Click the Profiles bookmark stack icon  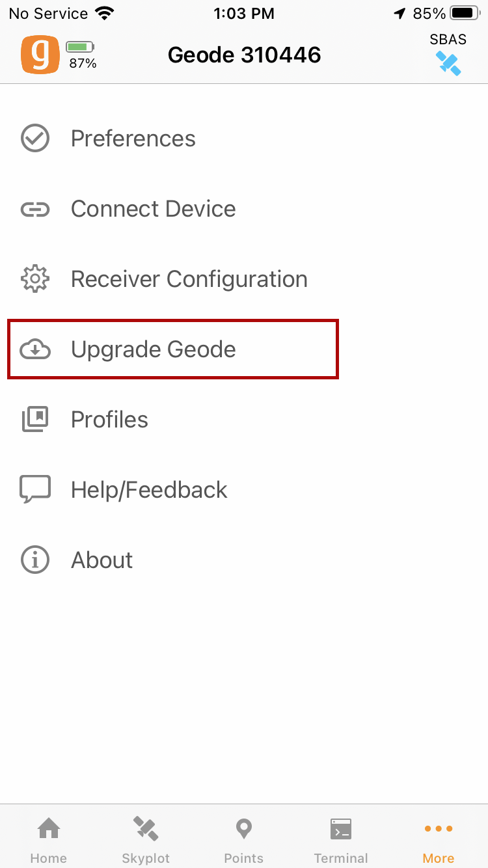35,420
